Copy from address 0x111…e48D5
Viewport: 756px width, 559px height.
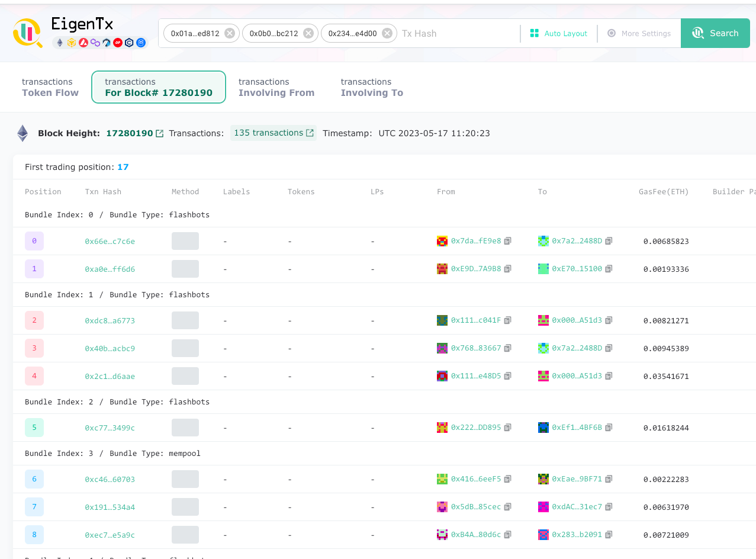[x=508, y=376]
